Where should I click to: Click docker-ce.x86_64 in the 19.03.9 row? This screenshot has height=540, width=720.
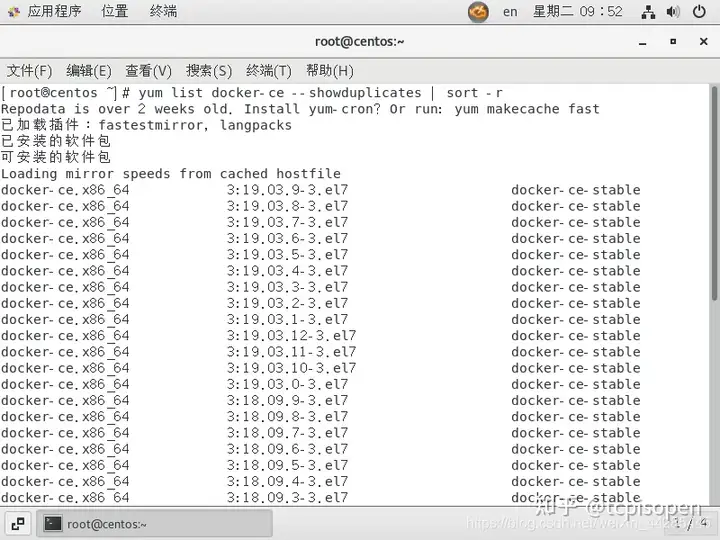(x=65, y=190)
